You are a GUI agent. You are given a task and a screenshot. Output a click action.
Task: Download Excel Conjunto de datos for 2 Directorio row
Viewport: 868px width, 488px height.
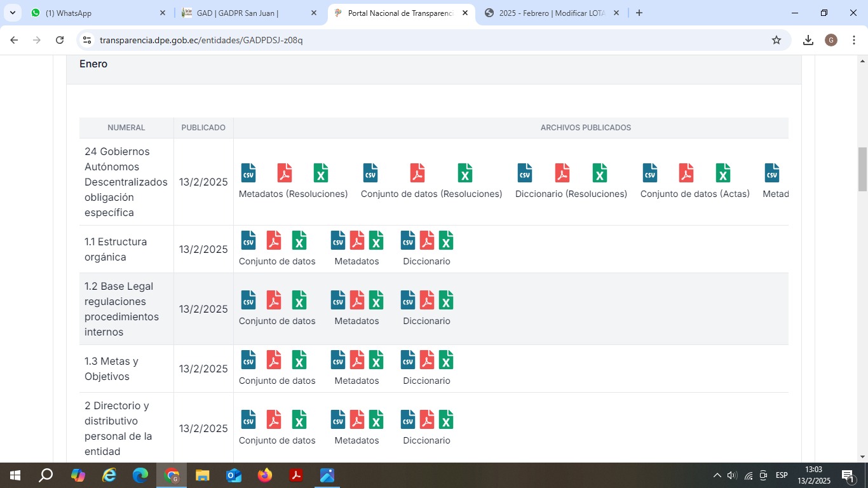coord(299,419)
